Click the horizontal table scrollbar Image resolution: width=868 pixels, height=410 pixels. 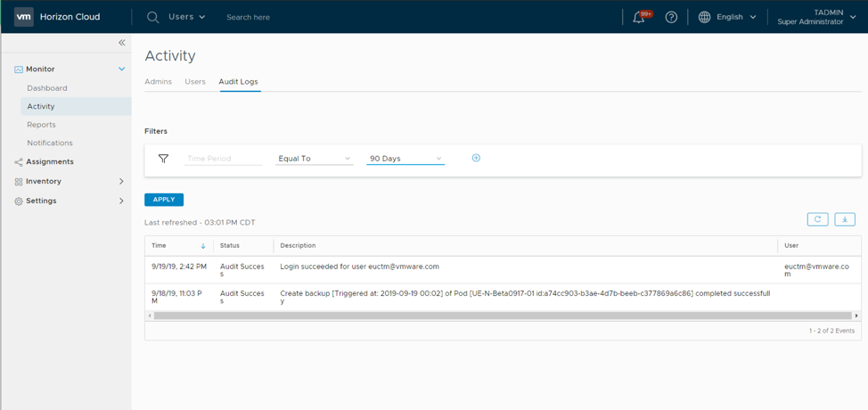502,316
